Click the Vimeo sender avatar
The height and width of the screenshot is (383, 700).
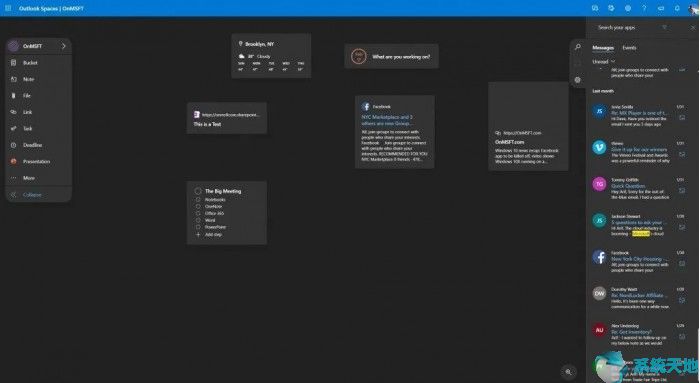click(599, 147)
